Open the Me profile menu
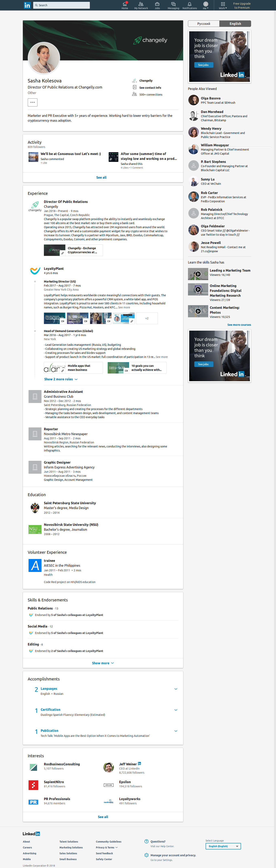The width and height of the screenshot is (276, 868). coord(205,5)
